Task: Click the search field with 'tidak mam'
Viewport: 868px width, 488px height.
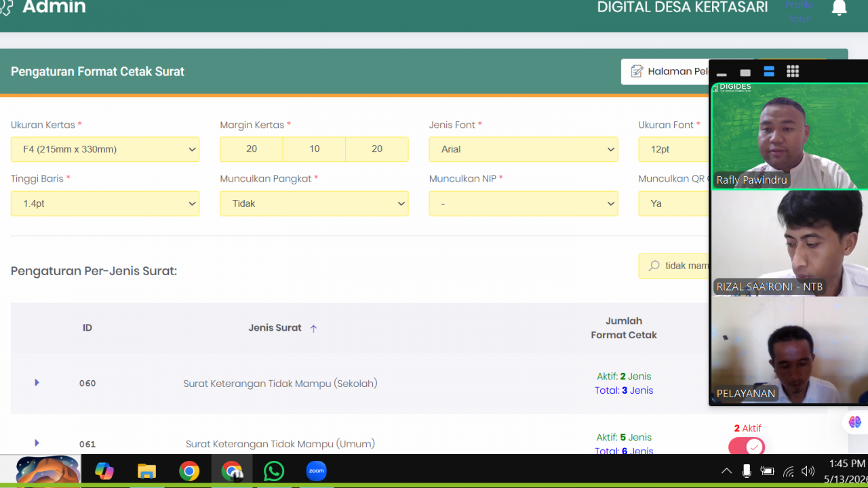Action: coord(674,266)
